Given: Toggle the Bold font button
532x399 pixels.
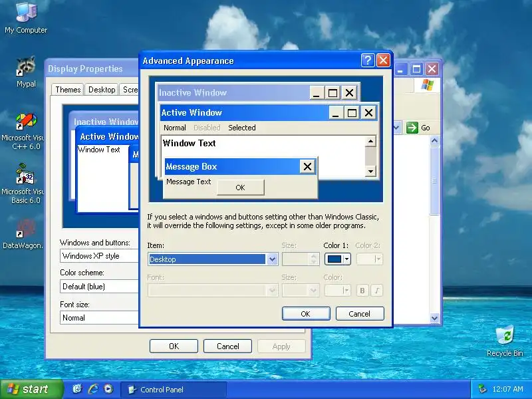Looking at the screenshot, I should pyautogui.click(x=362, y=291).
